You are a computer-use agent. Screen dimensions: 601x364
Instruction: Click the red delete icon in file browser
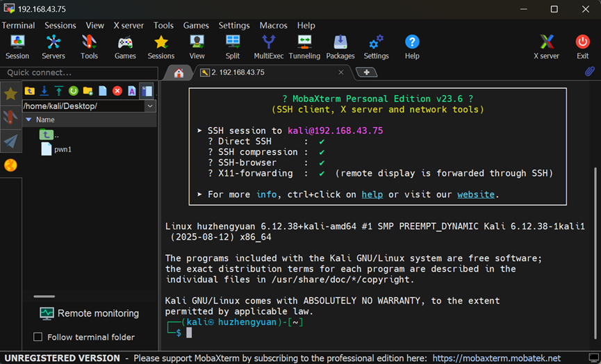[117, 91]
